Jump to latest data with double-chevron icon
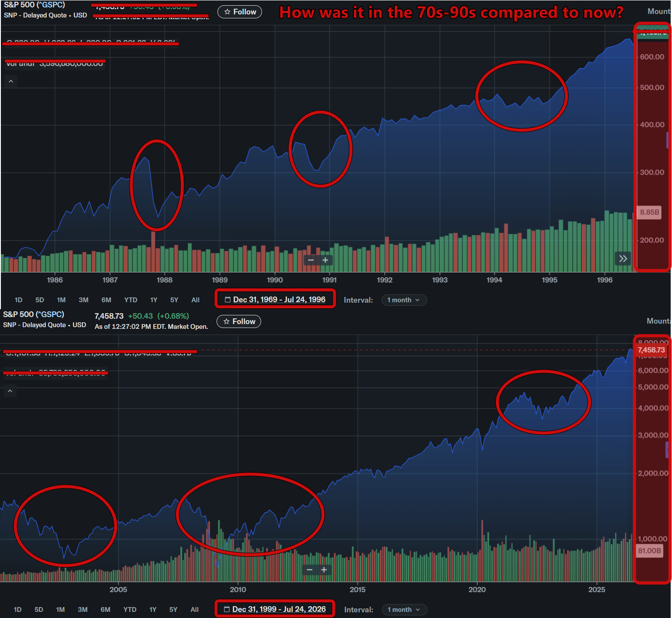This screenshot has height=618, width=672. (623, 259)
